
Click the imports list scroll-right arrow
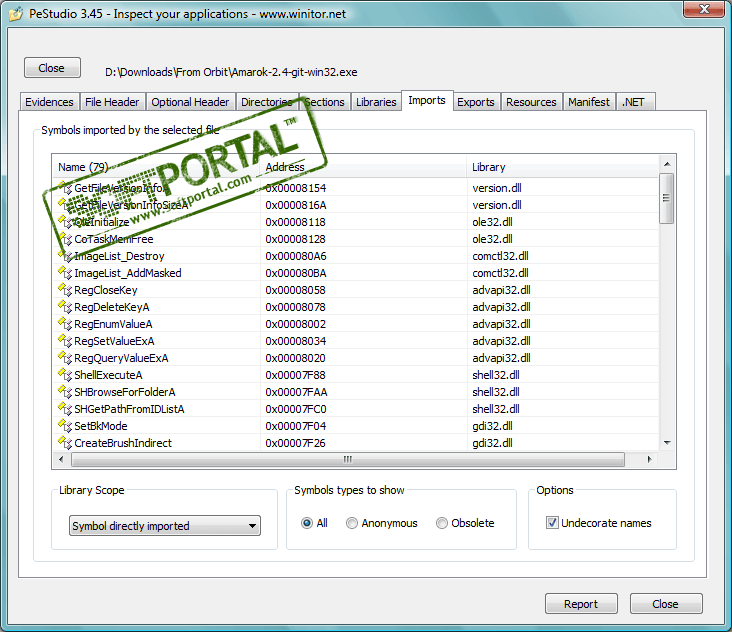(x=649, y=459)
